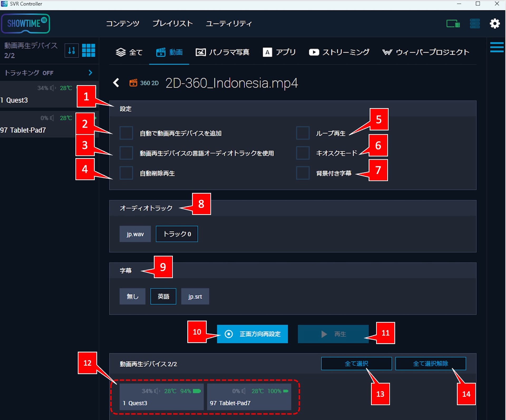Click 正面方向再設定 button
Viewport: 506px width, 420px height.
pyautogui.click(x=252, y=334)
